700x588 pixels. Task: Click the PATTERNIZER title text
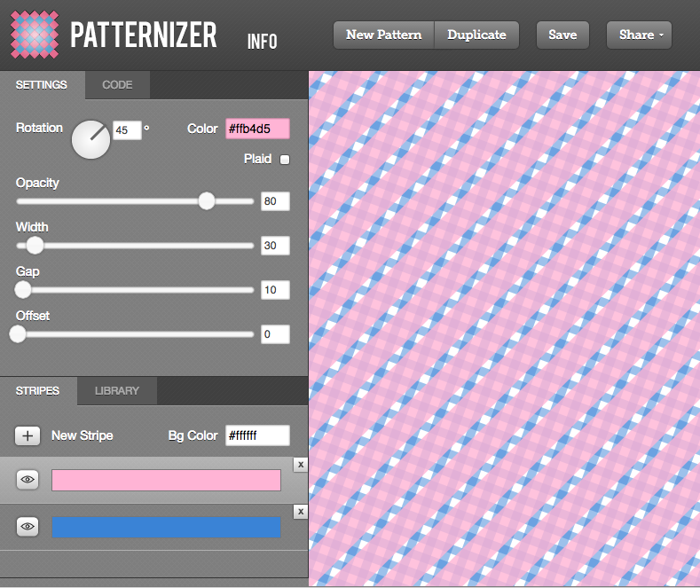[x=144, y=35]
